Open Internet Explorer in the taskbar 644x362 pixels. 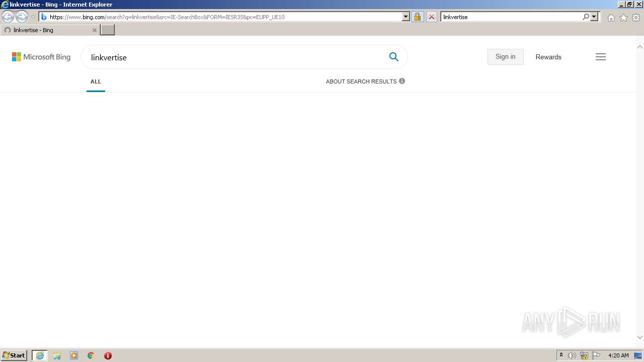(x=40, y=355)
